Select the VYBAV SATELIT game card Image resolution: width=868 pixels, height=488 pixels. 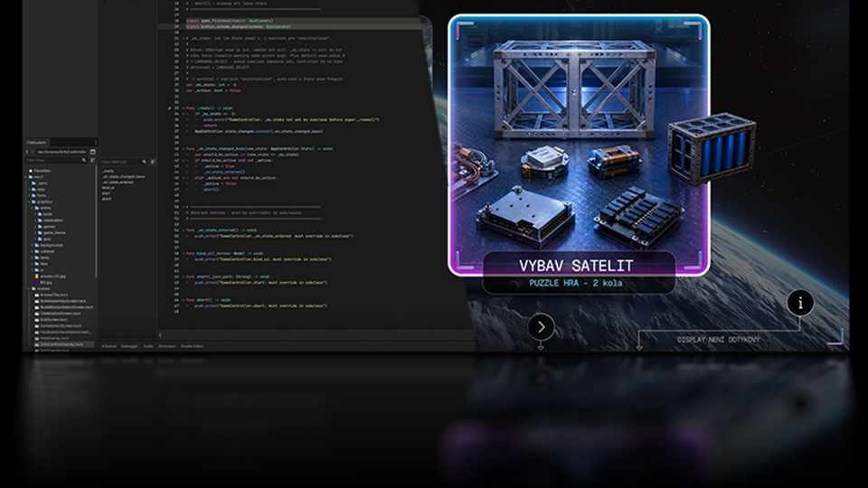(x=579, y=145)
